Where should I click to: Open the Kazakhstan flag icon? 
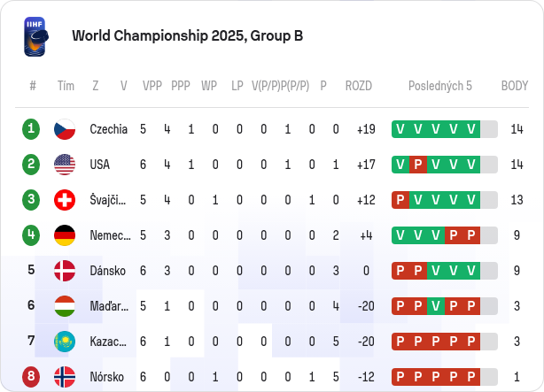click(x=65, y=342)
